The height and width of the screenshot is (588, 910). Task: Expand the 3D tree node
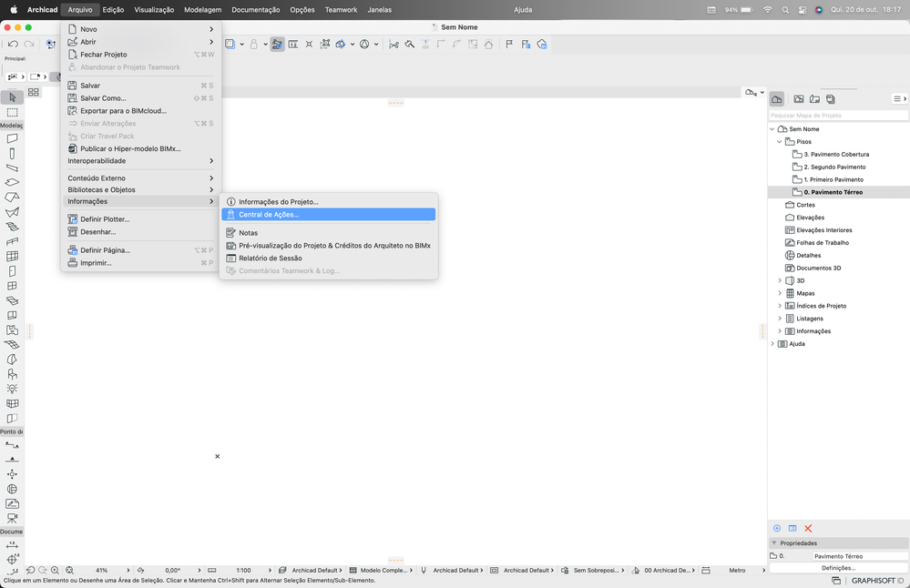(x=780, y=280)
